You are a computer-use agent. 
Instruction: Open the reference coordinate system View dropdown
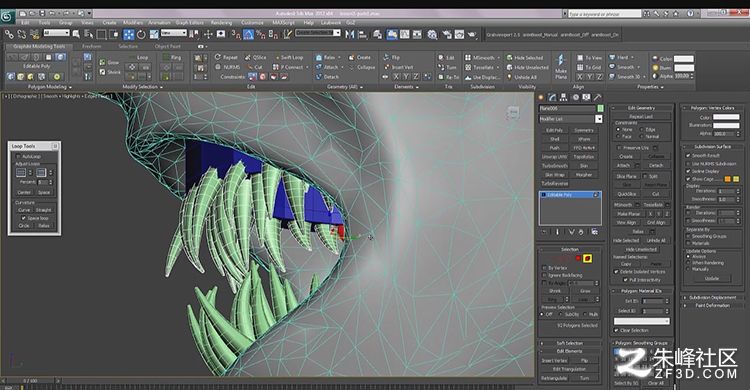point(174,33)
